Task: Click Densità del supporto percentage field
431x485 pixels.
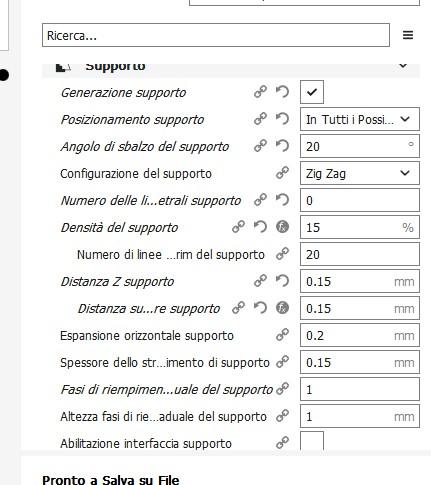Action: (x=360, y=227)
